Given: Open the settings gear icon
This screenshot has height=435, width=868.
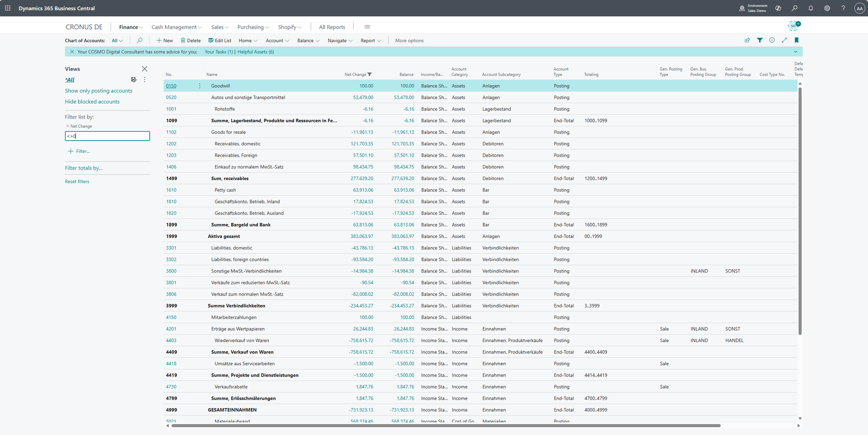Looking at the screenshot, I should pos(827,8).
